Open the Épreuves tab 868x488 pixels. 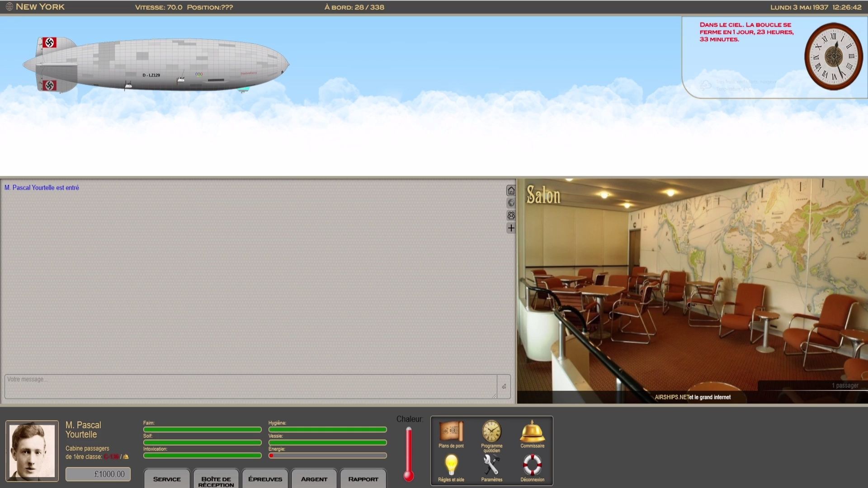(x=265, y=479)
